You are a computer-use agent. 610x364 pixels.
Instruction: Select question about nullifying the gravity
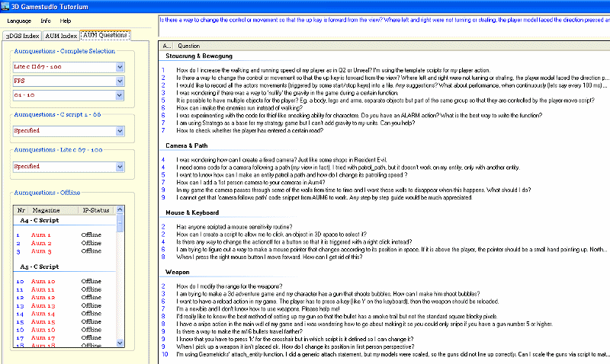coord(287,93)
